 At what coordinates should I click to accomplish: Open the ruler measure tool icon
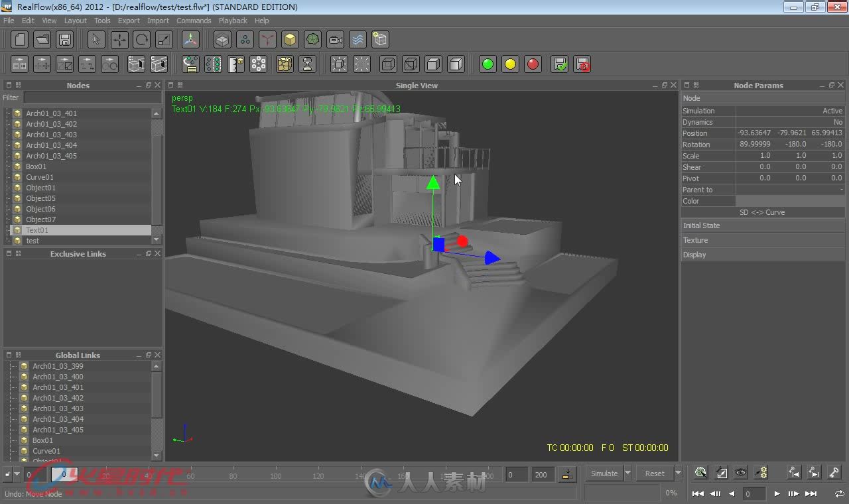click(236, 64)
